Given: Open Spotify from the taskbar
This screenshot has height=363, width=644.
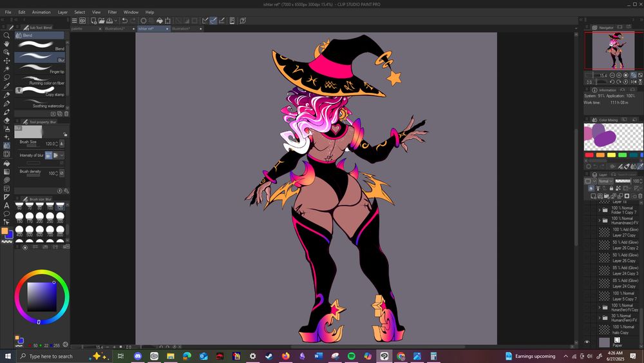Looking at the screenshot, I should click(351, 356).
